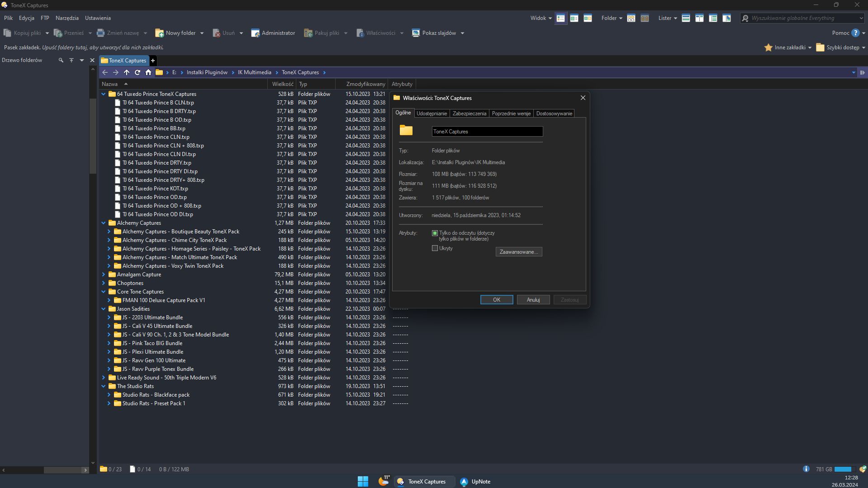Refresh the current folder listing
868x488 pixels.
click(x=138, y=72)
